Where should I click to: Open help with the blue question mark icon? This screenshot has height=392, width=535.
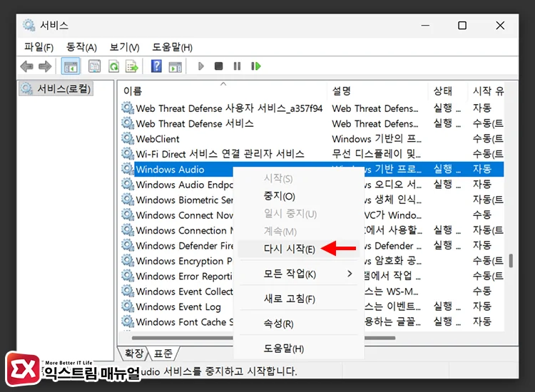(x=156, y=66)
